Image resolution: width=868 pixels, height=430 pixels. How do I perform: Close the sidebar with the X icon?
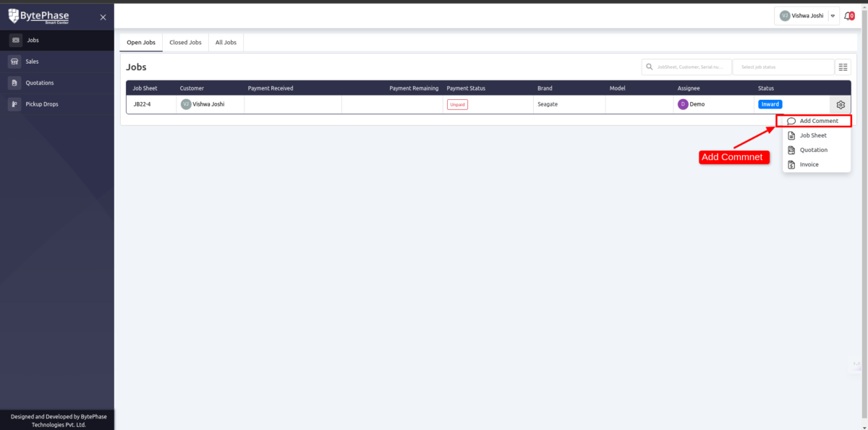[103, 17]
